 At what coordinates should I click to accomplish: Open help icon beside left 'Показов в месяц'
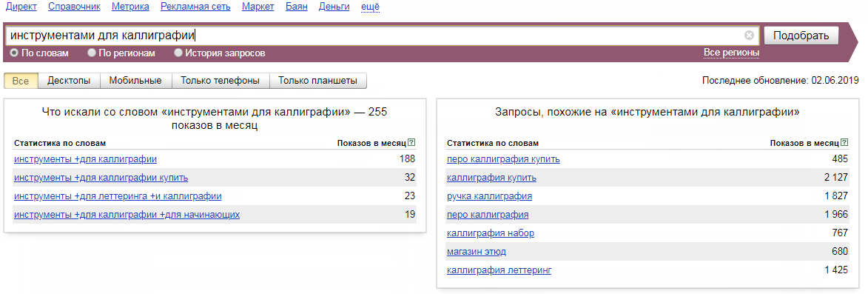coord(411,143)
